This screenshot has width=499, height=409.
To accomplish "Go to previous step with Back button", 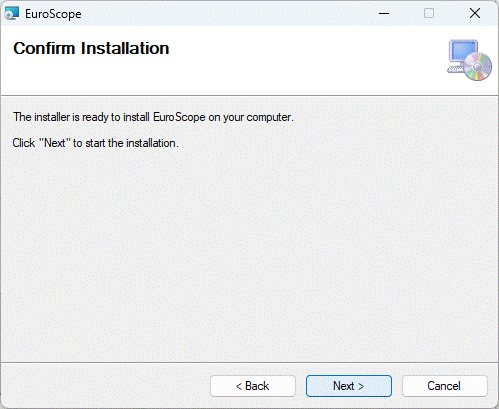I will click(x=253, y=386).
